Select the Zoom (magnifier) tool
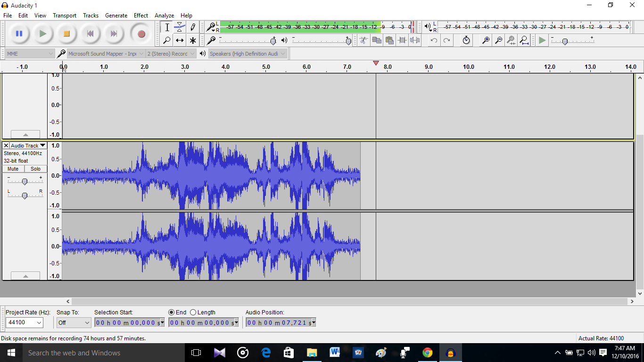The width and height of the screenshot is (644, 362). click(x=167, y=41)
